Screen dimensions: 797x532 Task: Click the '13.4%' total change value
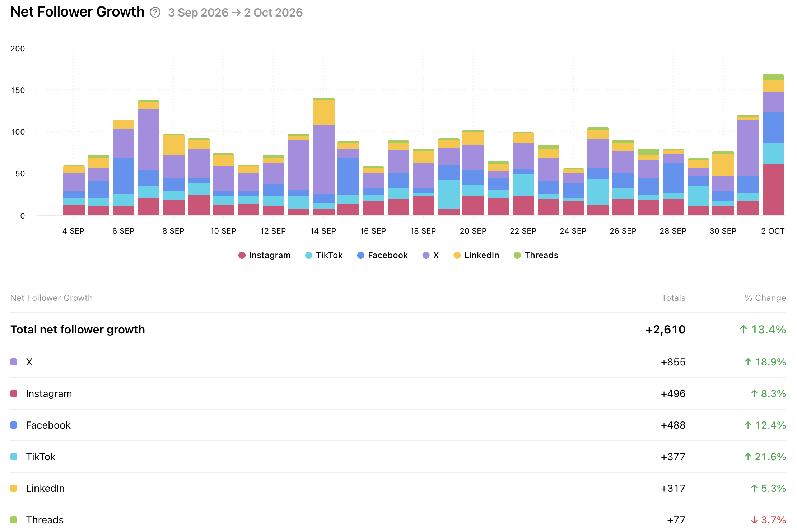click(x=763, y=330)
